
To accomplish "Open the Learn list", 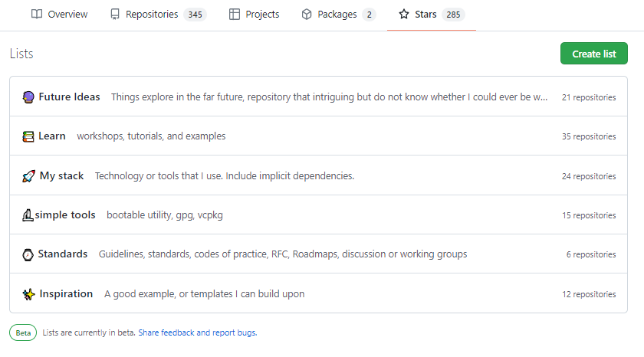I will (x=52, y=136).
